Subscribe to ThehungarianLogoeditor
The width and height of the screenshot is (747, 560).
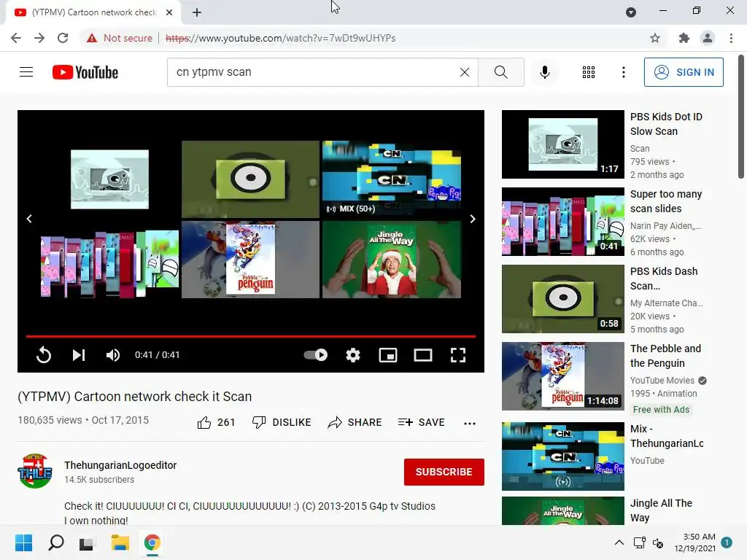444,472
